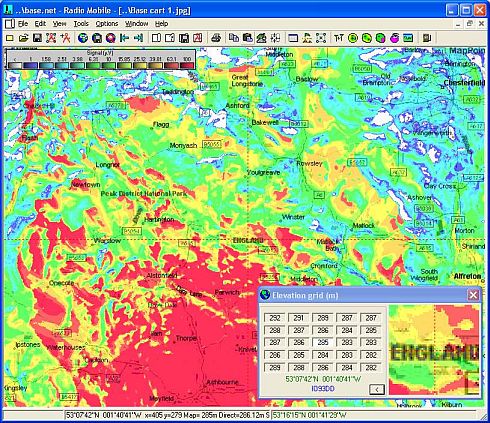Click the status bar cursor coordinates panel
The height and width of the screenshot is (423, 490).
point(168,415)
